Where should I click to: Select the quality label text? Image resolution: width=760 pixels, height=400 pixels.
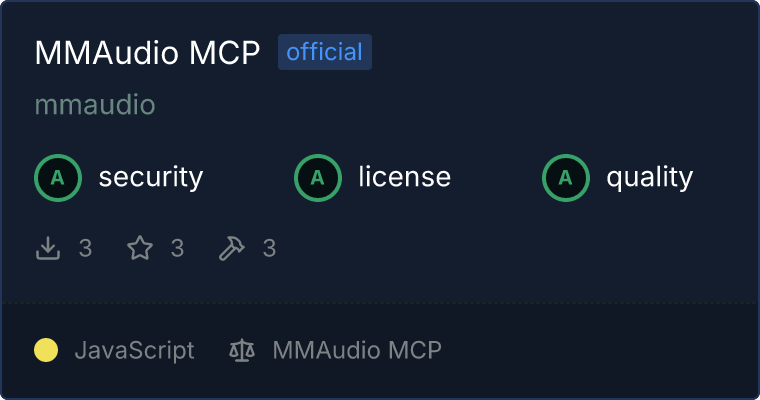(650, 177)
